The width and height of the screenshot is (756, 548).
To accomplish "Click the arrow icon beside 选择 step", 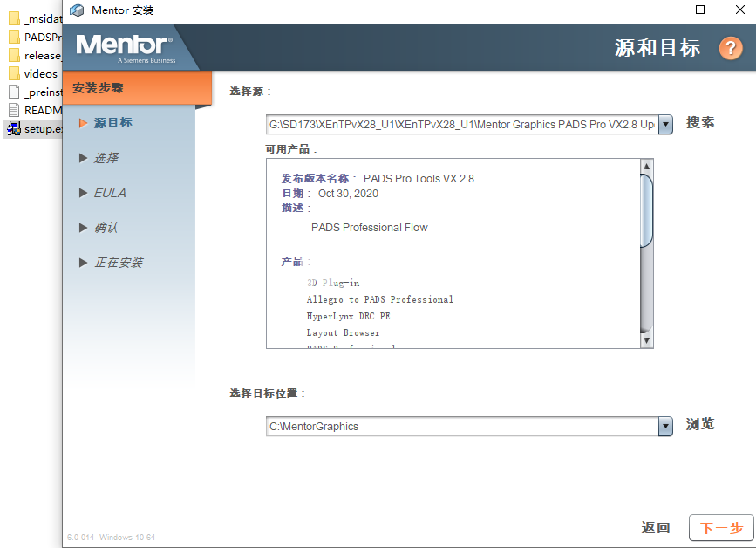I will point(83,158).
